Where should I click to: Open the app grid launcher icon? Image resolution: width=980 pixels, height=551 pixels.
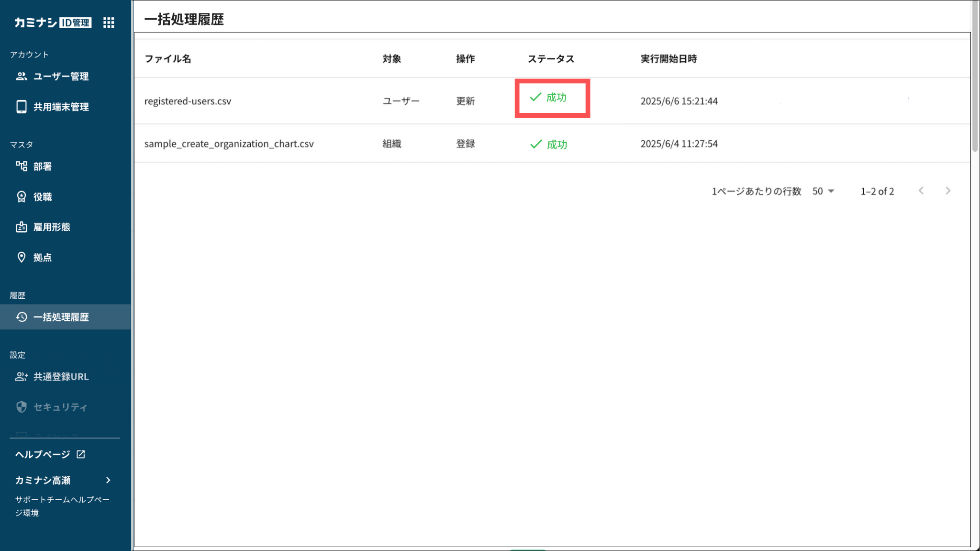tap(109, 22)
